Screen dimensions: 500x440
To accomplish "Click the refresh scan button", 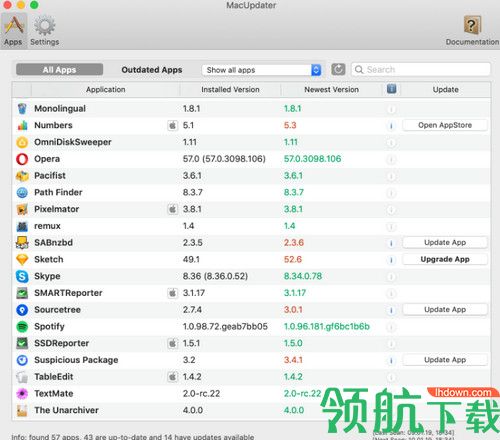I will coord(338,69).
